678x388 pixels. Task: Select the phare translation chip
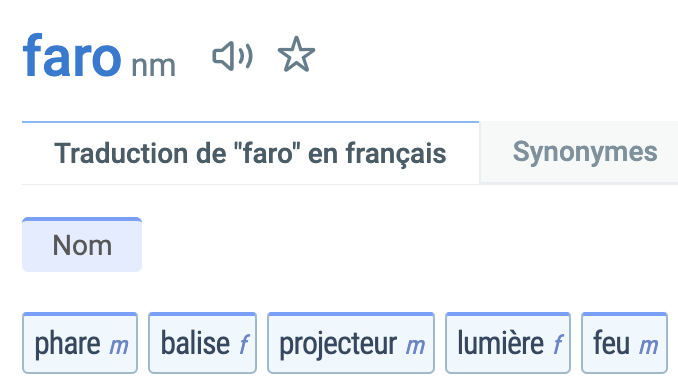(80, 343)
